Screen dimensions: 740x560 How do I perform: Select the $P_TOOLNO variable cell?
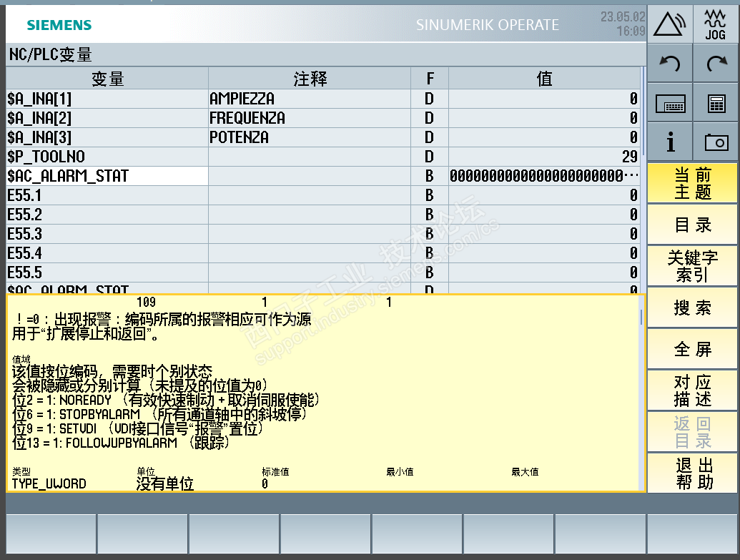pyautogui.click(x=107, y=157)
